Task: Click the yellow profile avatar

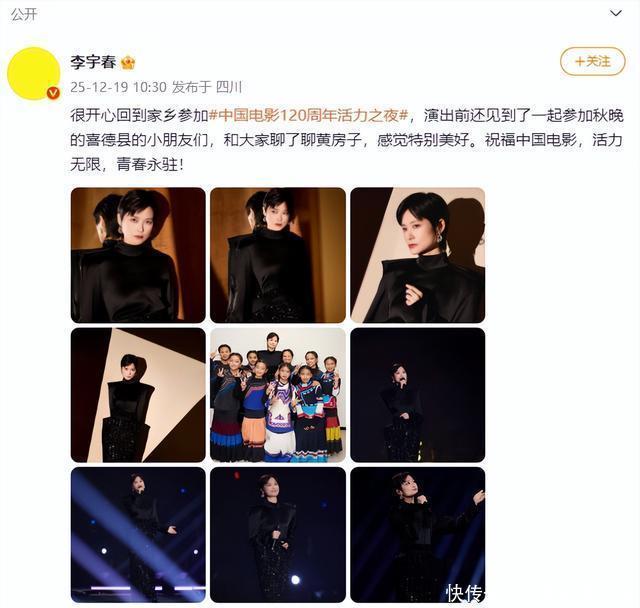Action: [34, 73]
